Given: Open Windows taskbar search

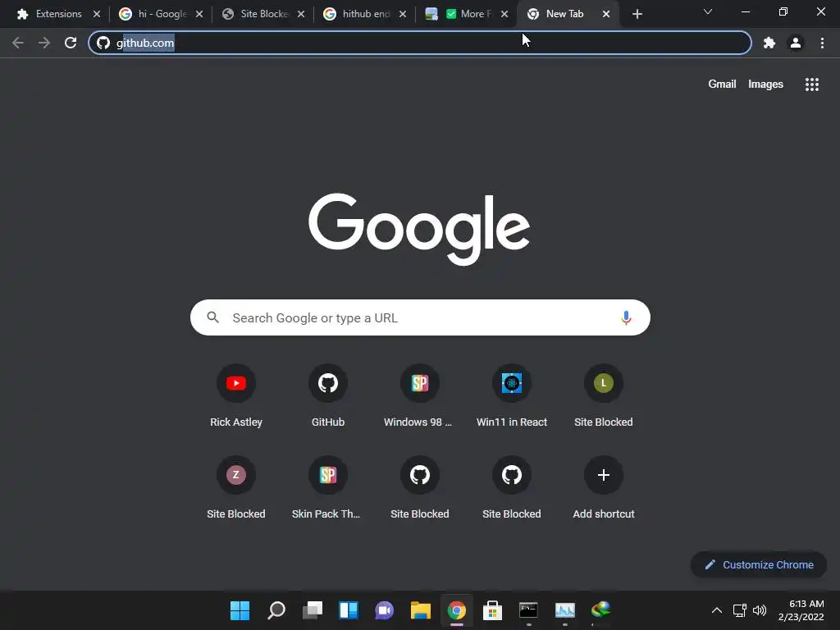Looking at the screenshot, I should [276, 610].
